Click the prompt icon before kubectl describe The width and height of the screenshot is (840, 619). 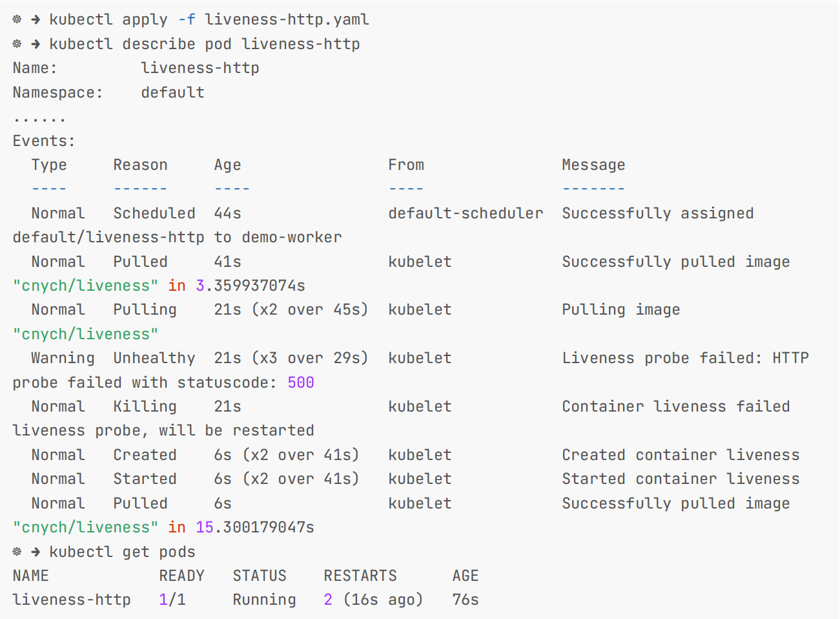tap(17, 44)
